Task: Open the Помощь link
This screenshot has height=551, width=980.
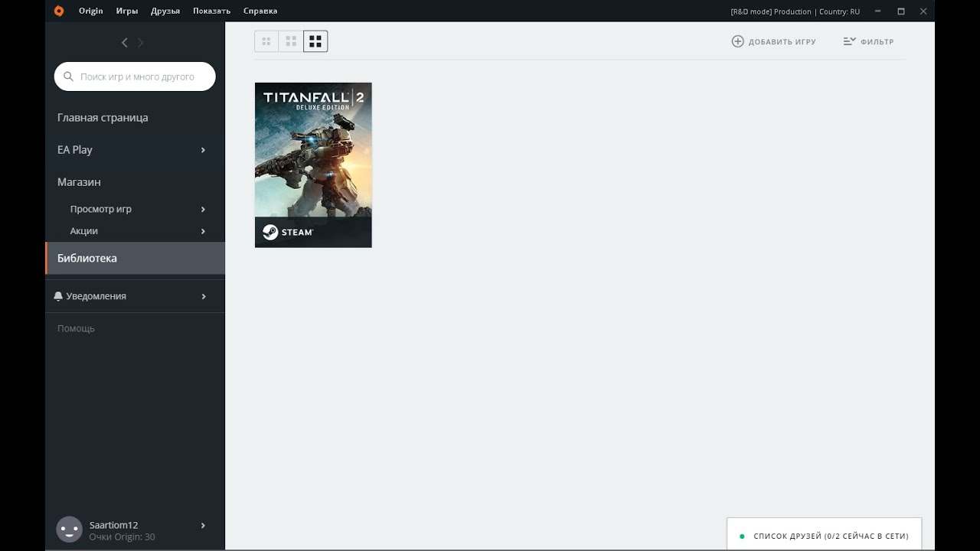Action: pos(76,328)
